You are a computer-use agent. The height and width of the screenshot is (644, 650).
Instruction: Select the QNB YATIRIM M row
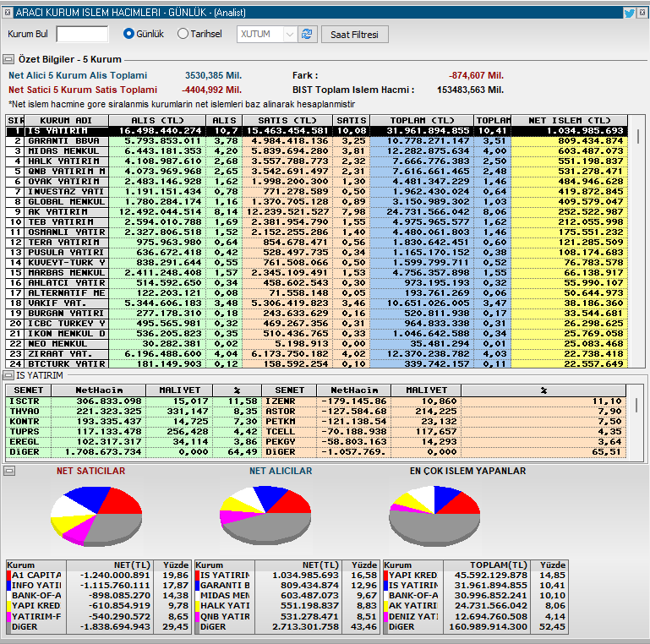(x=317, y=172)
